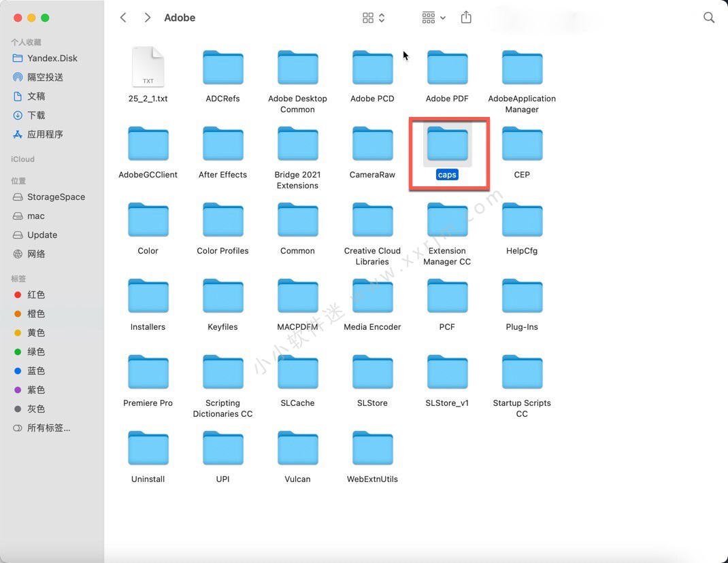This screenshot has width=728, height=563.
Task: Select the Uninstall folder
Action: (148, 448)
